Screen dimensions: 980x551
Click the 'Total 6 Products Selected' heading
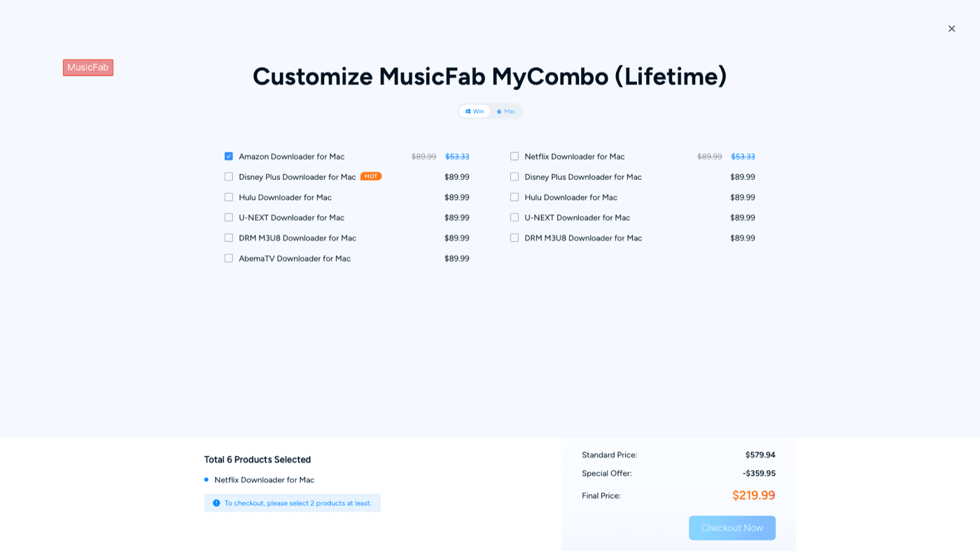pyautogui.click(x=258, y=459)
